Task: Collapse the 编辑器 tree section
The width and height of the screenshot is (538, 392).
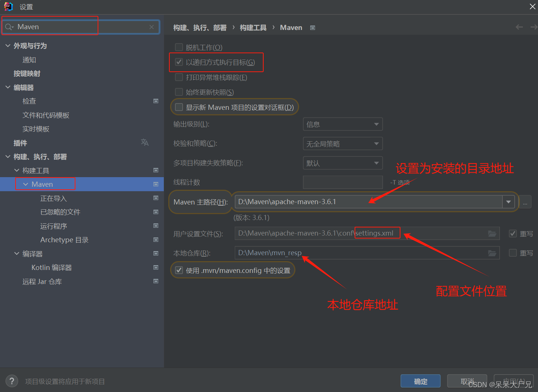Action: (8, 87)
